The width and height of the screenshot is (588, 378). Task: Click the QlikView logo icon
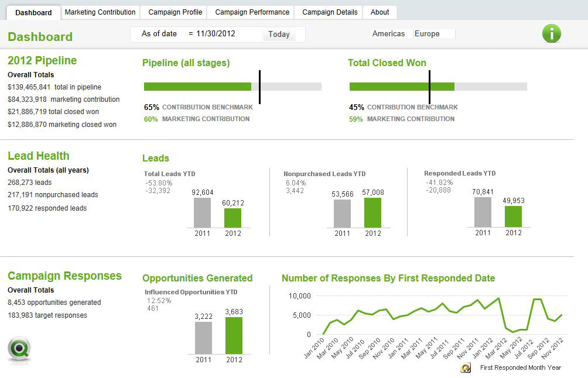19,349
